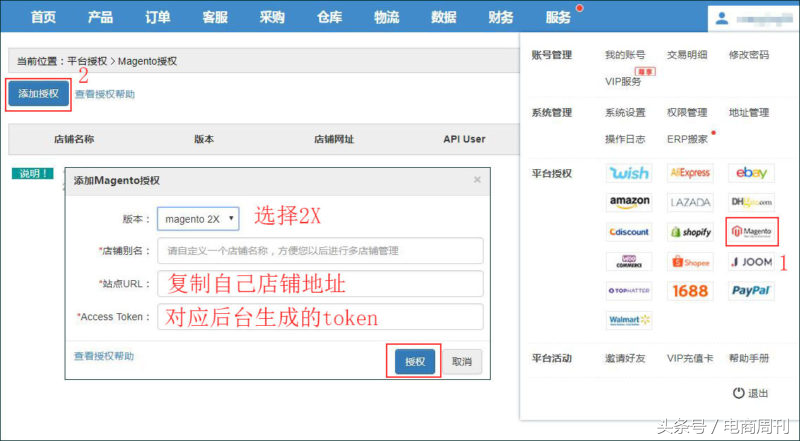
Task: Open the 财务 menu
Action: point(501,17)
